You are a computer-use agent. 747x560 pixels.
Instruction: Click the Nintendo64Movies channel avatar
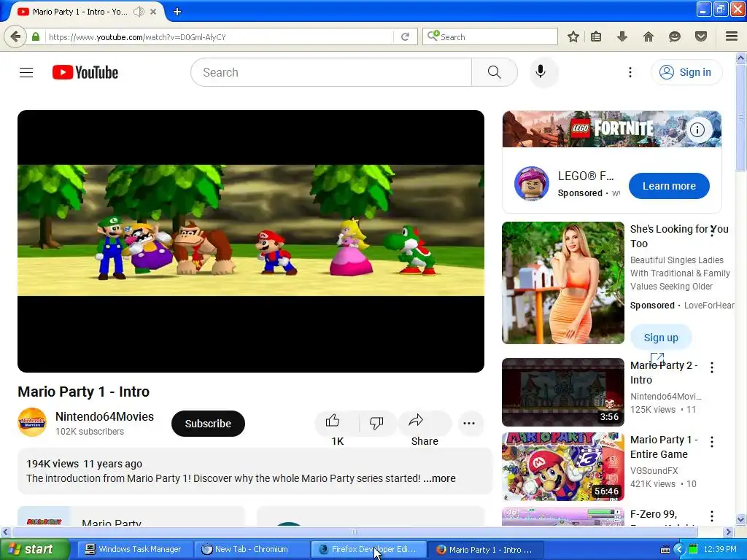click(32, 422)
